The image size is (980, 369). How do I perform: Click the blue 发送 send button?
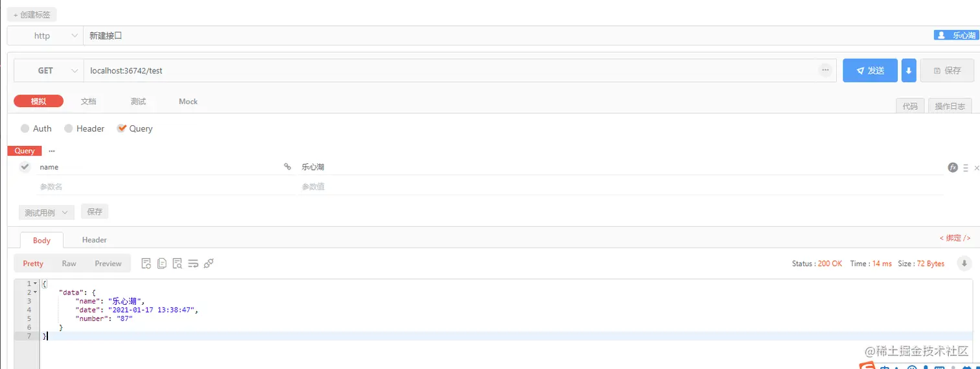pos(870,71)
